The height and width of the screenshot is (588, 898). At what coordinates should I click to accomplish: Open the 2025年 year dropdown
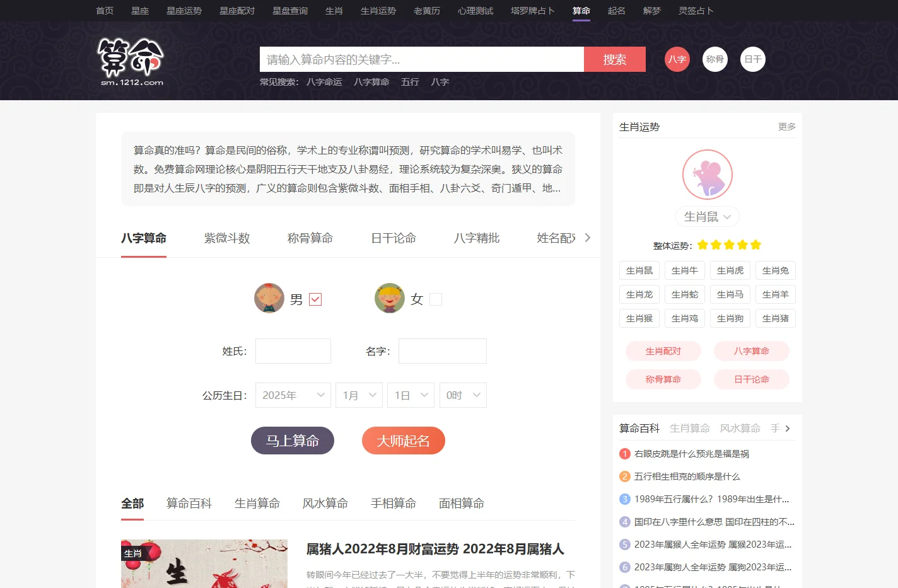[x=293, y=395]
